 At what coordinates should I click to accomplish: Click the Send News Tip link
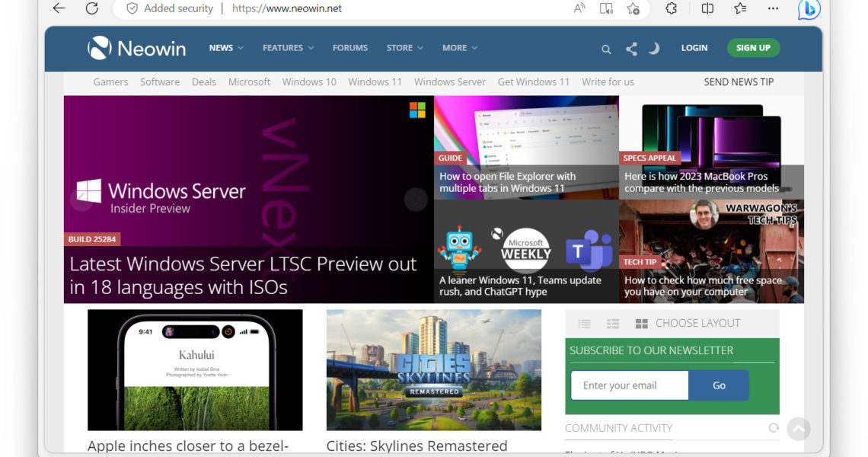point(739,82)
